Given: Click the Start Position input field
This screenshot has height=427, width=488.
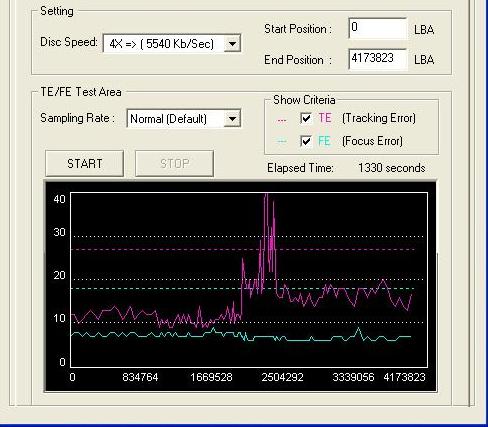Looking at the screenshot, I should point(378,28).
